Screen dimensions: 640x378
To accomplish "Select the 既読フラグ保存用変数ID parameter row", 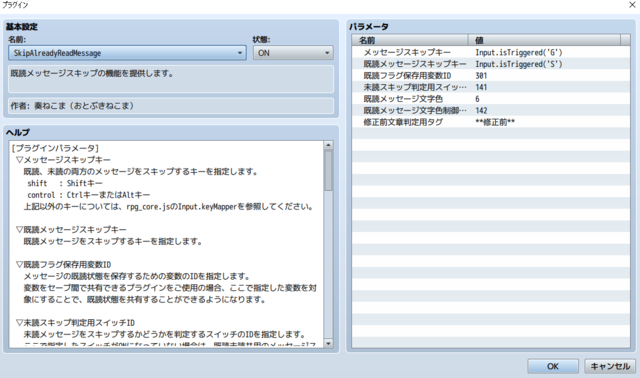I will pos(491,76).
